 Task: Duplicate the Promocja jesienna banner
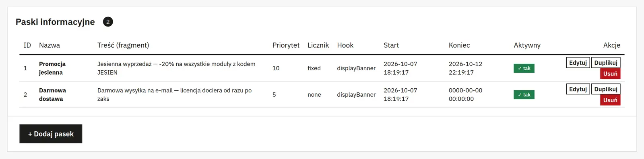pos(606,63)
